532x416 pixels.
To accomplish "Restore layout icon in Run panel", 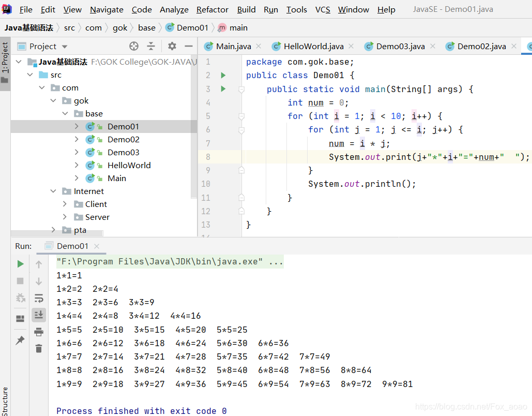I will [x=20, y=319].
